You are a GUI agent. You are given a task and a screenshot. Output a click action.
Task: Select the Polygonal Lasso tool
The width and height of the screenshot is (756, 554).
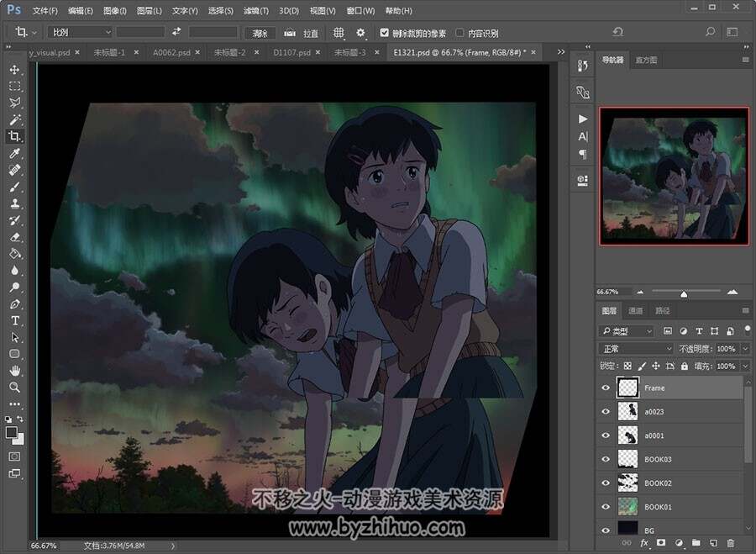coord(14,103)
